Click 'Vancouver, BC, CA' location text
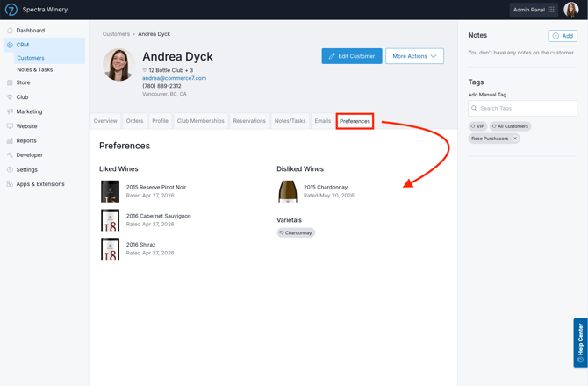This screenshot has height=386, width=588. (x=164, y=94)
